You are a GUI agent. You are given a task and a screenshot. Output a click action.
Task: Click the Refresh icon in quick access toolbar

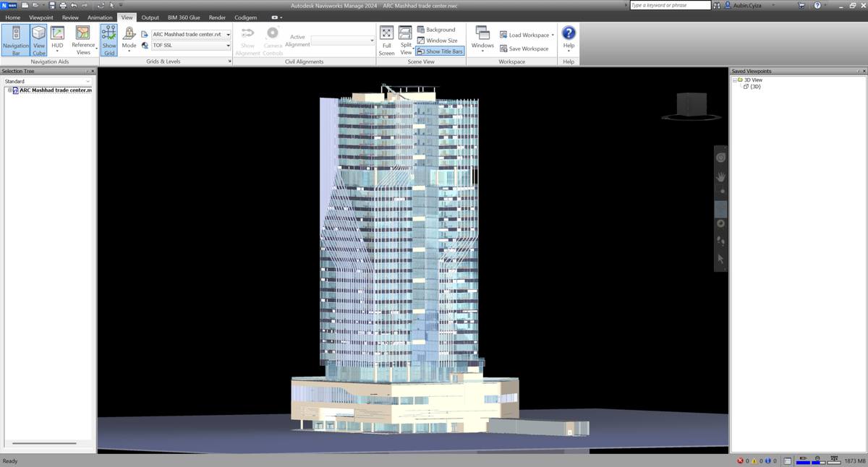click(101, 5)
